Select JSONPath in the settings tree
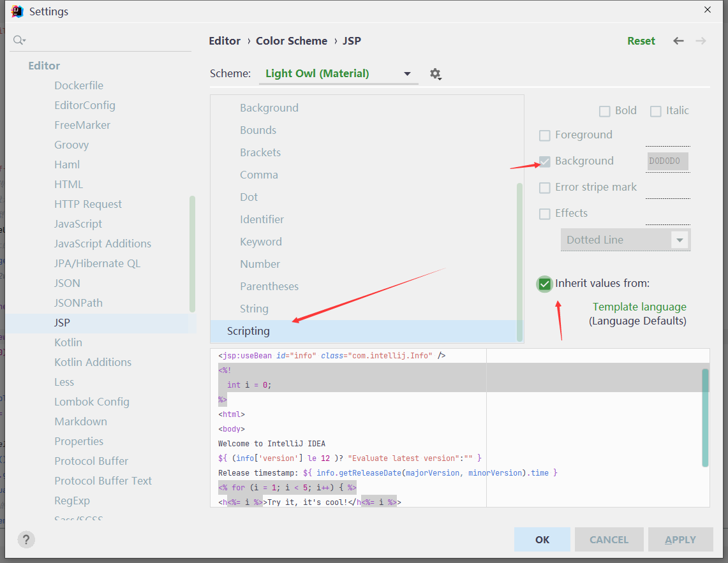Image resolution: width=728 pixels, height=563 pixels. tap(78, 303)
